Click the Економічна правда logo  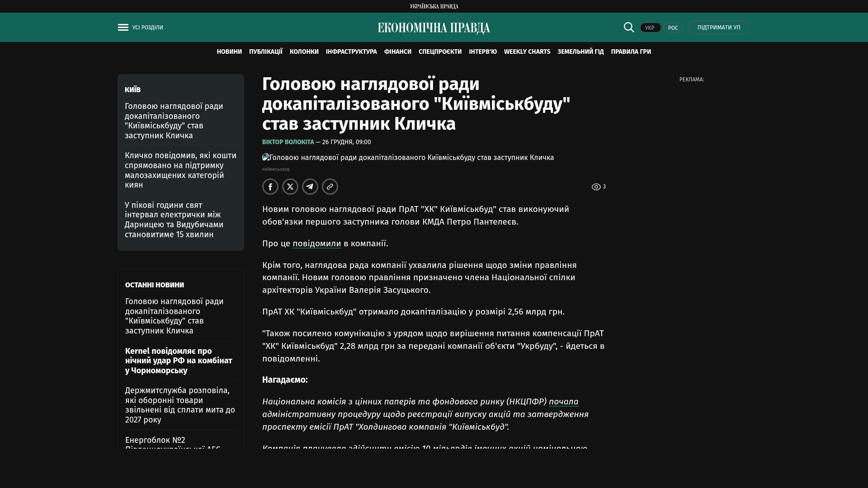coord(434,28)
